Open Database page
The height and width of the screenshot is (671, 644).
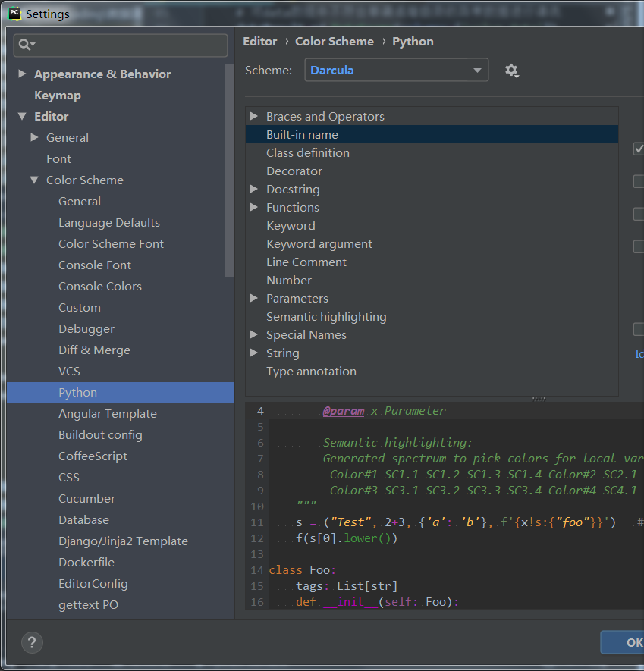84,519
